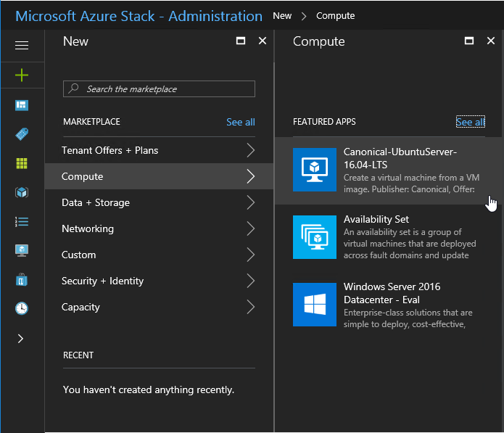Click the Windows Server 2016 logo tile
Screen dimensions: 504x433
[314, 305]
